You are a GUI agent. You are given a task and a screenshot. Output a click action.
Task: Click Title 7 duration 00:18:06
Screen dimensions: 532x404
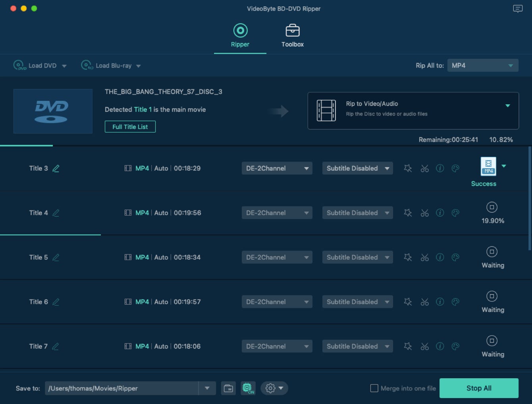[187, 346]
